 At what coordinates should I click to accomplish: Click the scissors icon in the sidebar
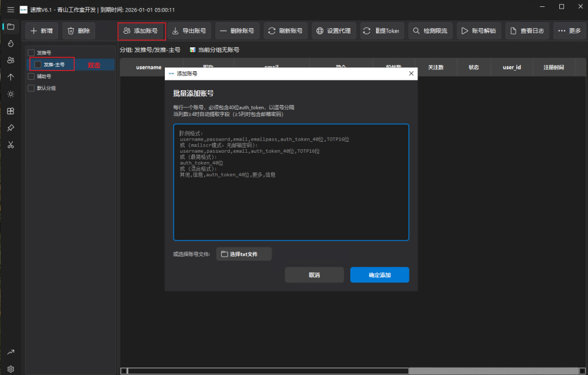pos(10,145)
